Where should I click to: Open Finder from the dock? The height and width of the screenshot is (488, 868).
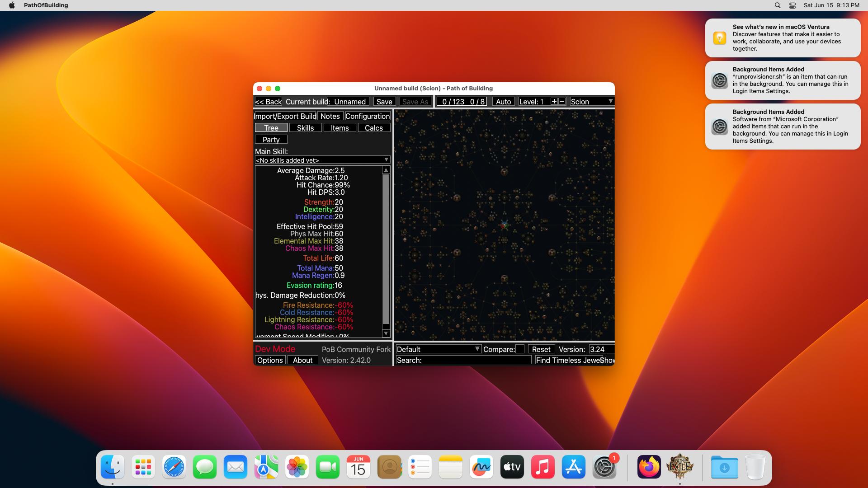113,467
